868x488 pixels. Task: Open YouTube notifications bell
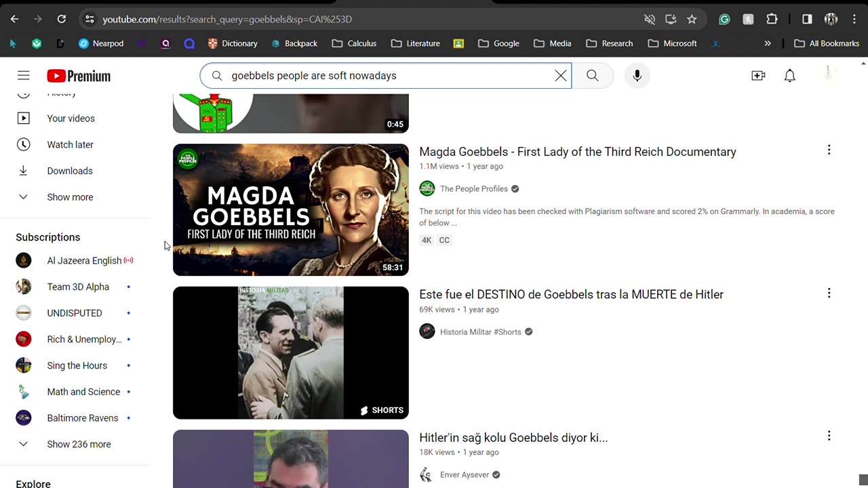790,76
